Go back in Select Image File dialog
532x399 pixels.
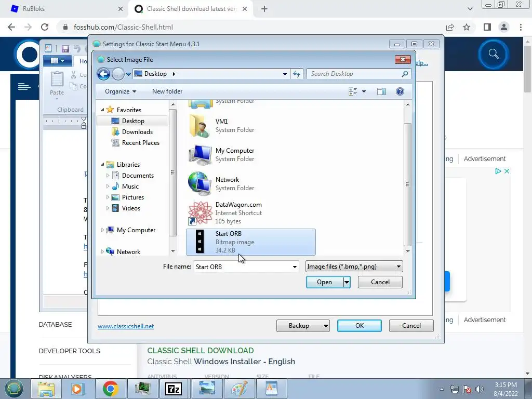pyautogui.click(x=103, y=74)
